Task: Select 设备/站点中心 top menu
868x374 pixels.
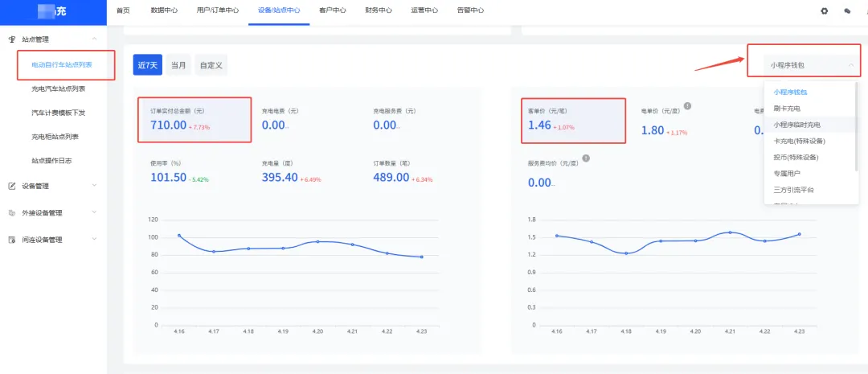Action: (x=279, y=10)
